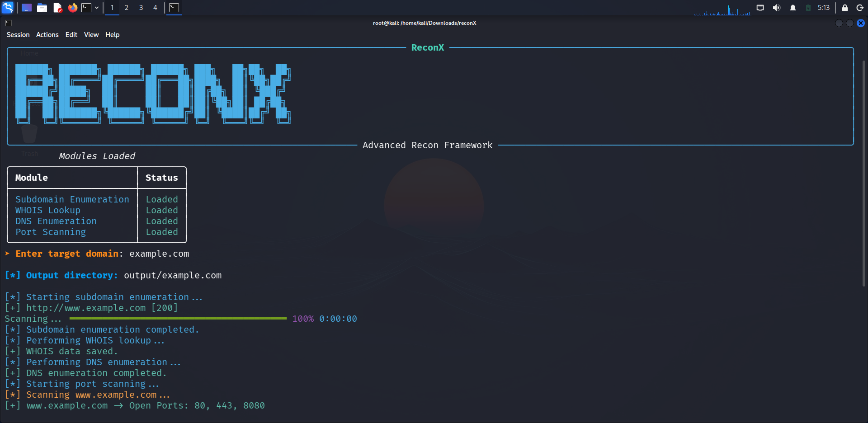Click the 'Module' column header
The image size is (868, 423).
(x=32, y=178)
